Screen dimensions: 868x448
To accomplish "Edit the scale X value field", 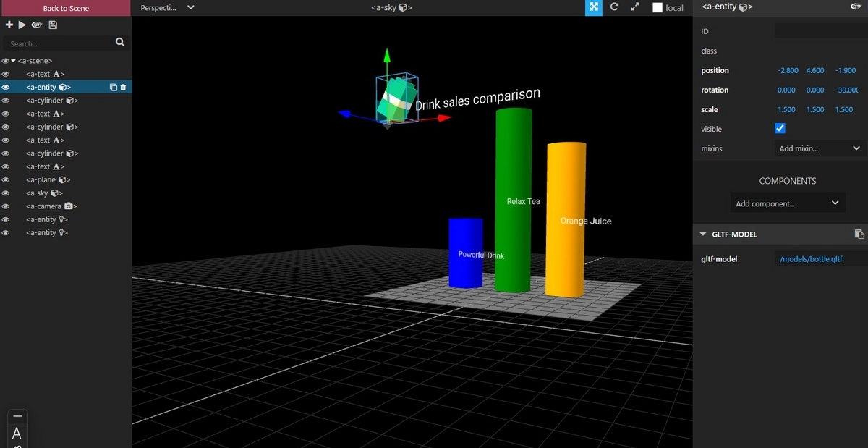I will click(788, 110).
